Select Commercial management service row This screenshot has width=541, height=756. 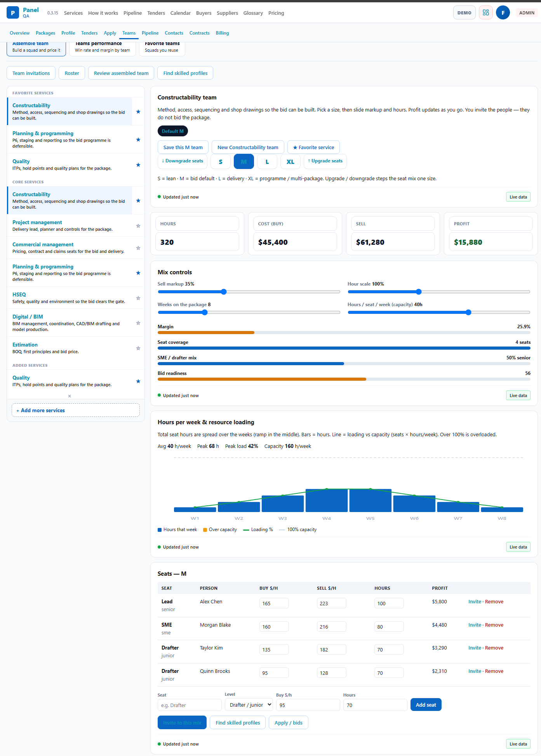(70, 248)
